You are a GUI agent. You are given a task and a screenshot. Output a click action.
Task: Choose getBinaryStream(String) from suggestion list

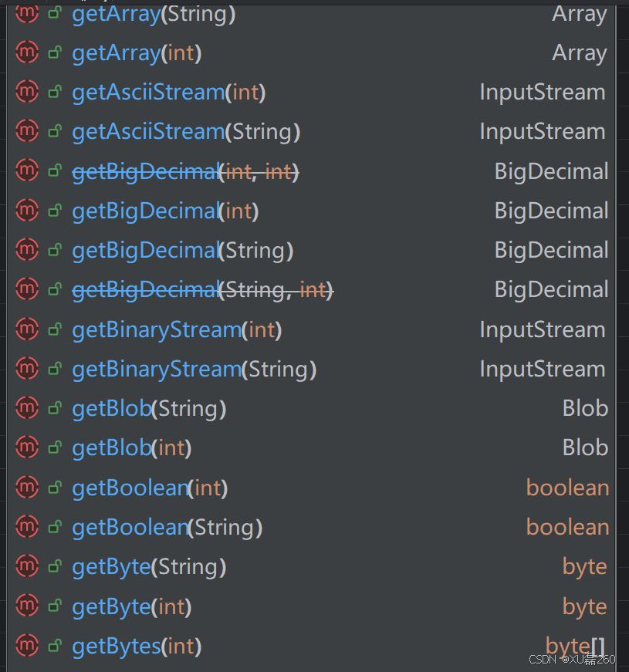click(311, 369)
